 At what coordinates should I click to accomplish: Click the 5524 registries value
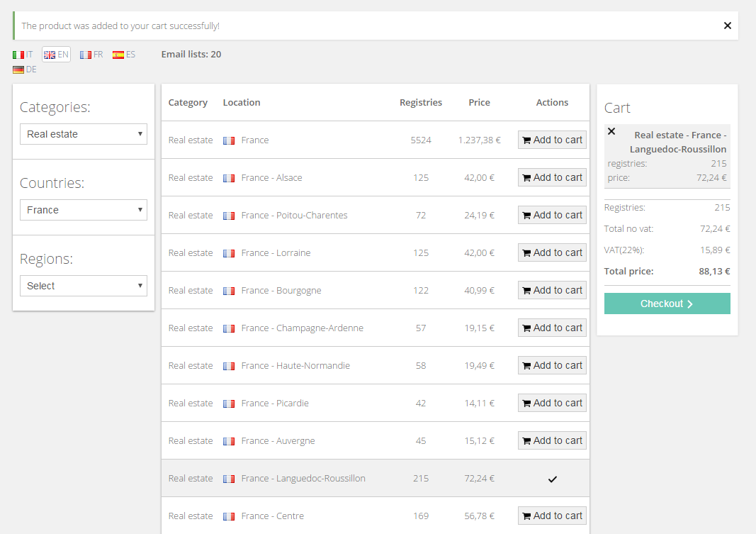(421, 140)
